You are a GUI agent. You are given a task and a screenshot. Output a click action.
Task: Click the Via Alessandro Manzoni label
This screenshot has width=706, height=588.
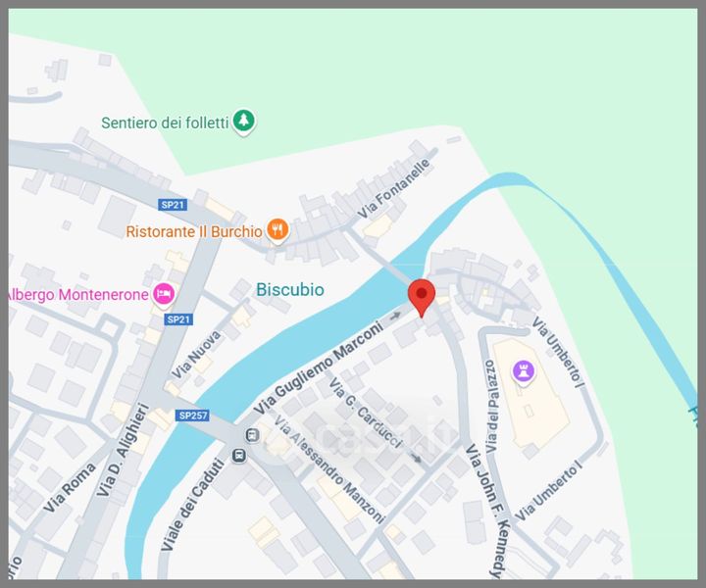tap(329, 469)
